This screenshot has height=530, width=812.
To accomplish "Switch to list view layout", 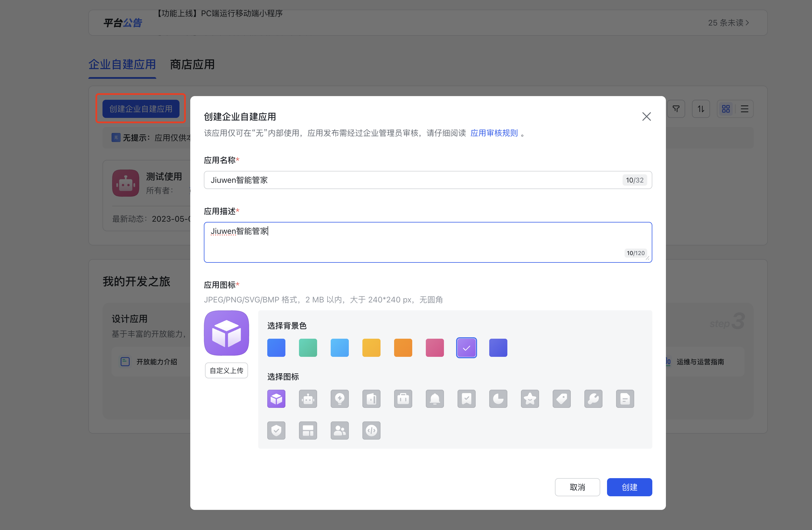I will 744,109.
